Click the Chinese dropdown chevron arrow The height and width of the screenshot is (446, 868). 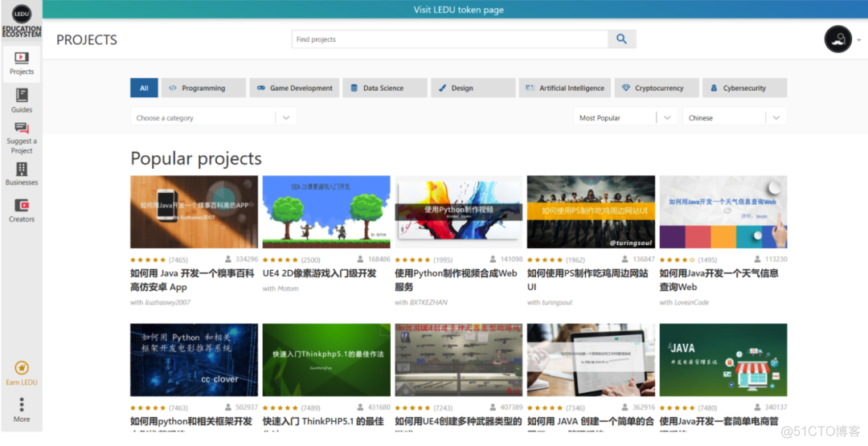pyautogui.click(x=776, y=117)
